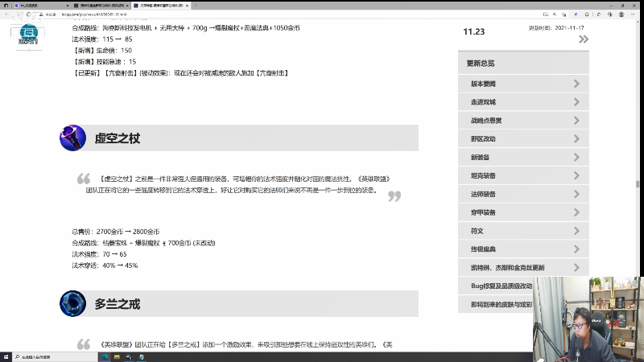Expand the 战略点悬赏 section chevron

pos(576,120)
